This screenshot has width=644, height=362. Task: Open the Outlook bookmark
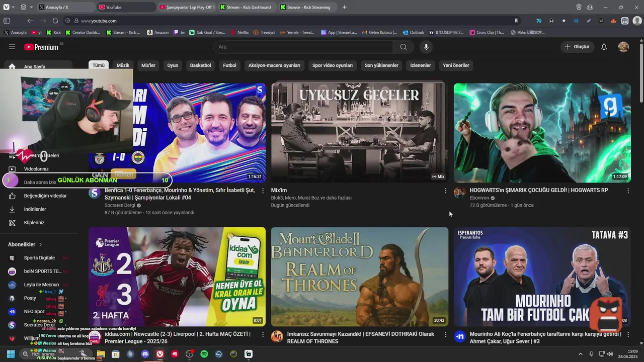[x=413, y=32]
